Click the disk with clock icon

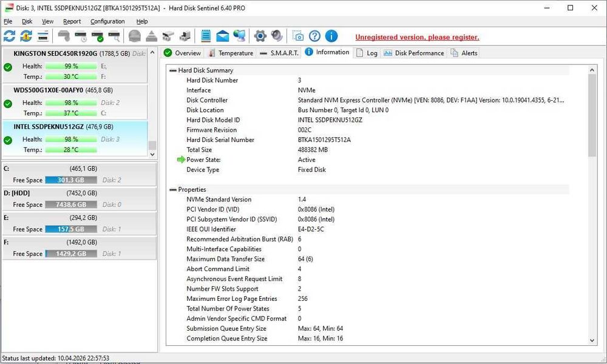[81, 36]
